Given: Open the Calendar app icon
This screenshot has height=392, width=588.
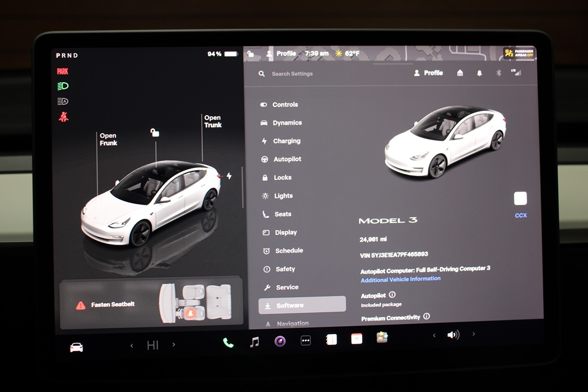Looking at the screenshot, I should point(357,339).
